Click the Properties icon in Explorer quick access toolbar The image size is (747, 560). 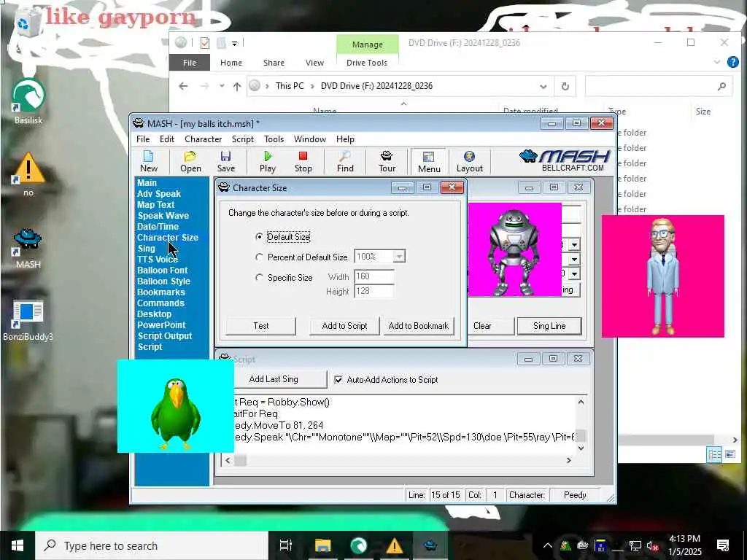click(x=205, y=43)
